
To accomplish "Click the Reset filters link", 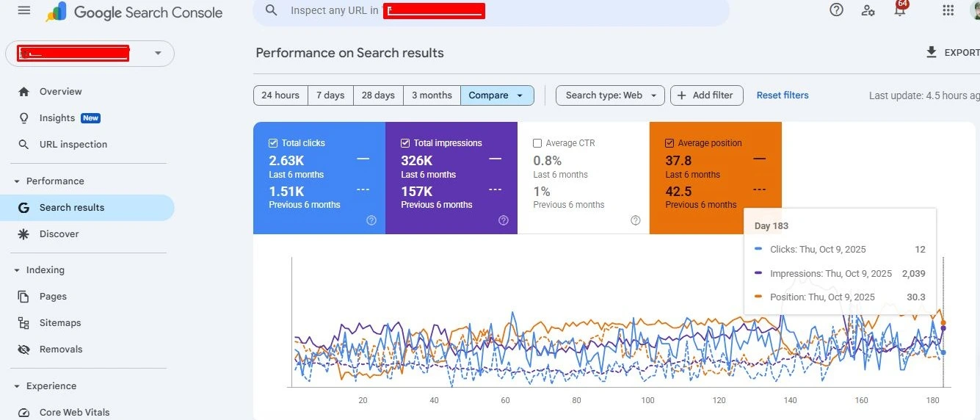I will click(x=783, y=95).
